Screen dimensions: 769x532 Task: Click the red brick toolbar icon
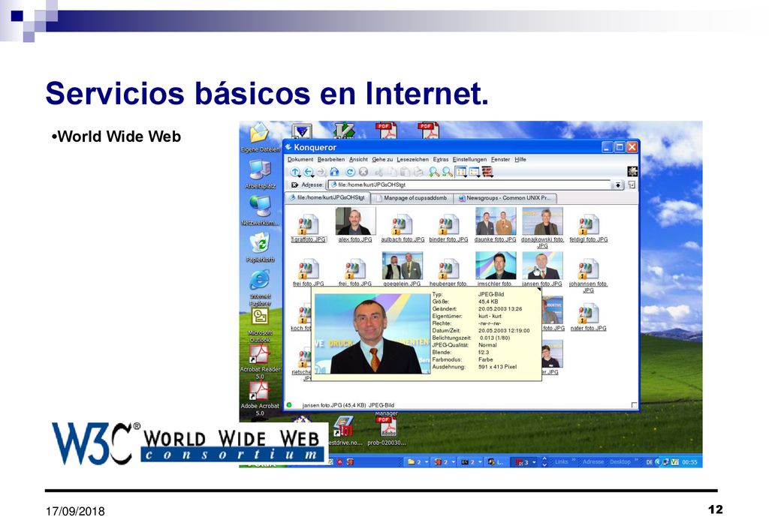coord(487,172)
